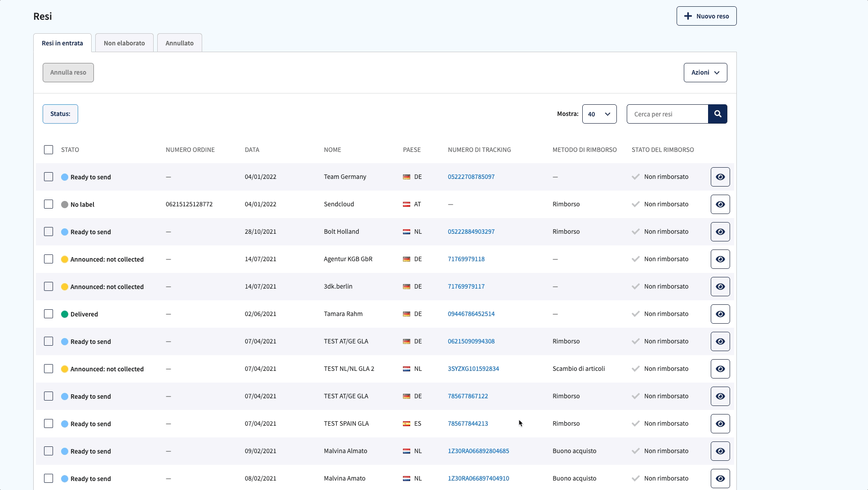Check the Tamara Rahm row checkbox

click(x=49, y=314)
